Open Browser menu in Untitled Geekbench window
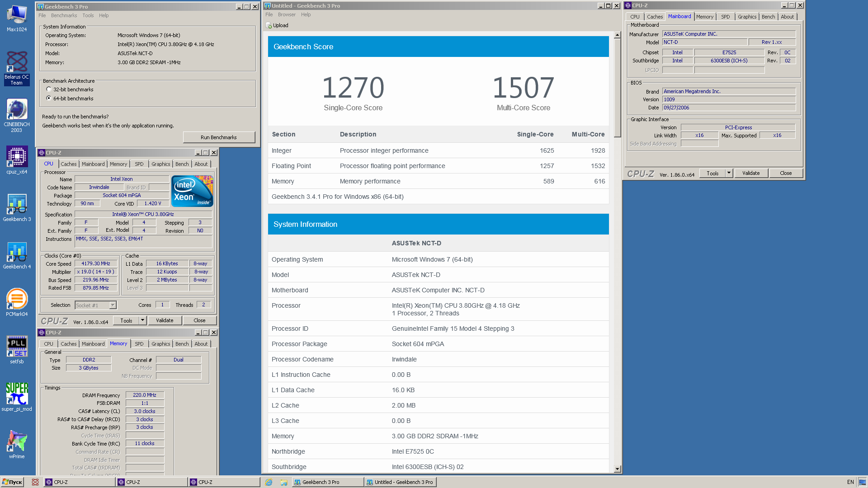 [x=287, y=14]
